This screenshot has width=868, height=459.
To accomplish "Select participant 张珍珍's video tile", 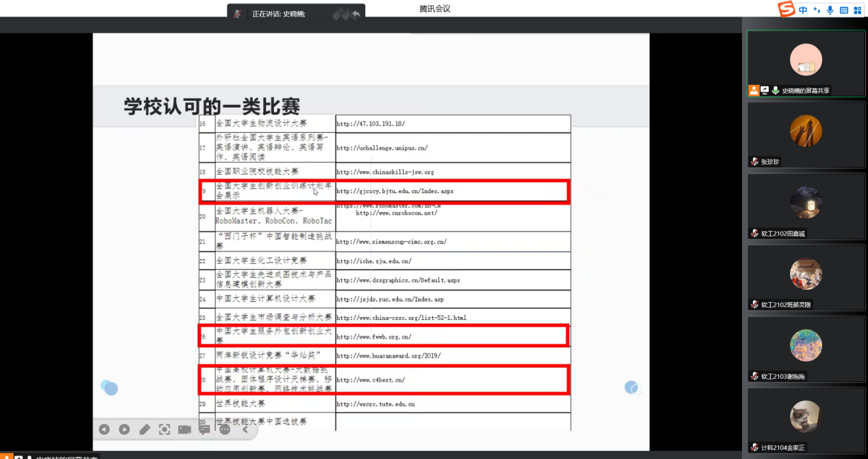I will tap(806, 134).
